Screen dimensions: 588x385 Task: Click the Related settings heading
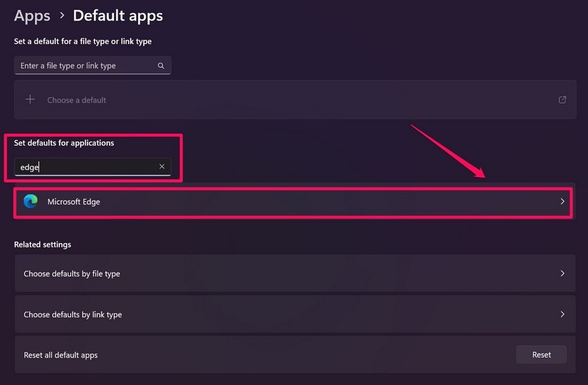tap(43, 244)
